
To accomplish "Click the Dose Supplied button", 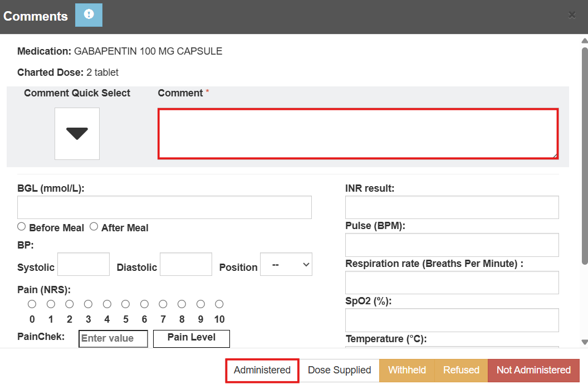I will click(340, 371).
